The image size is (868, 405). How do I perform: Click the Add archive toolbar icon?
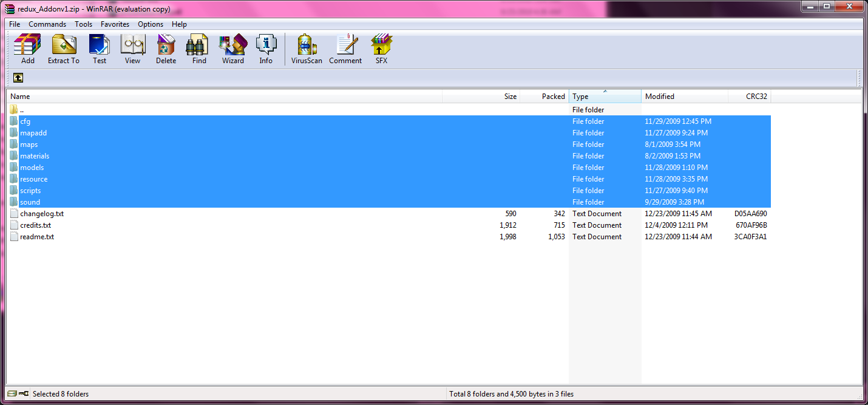point(27,49)
